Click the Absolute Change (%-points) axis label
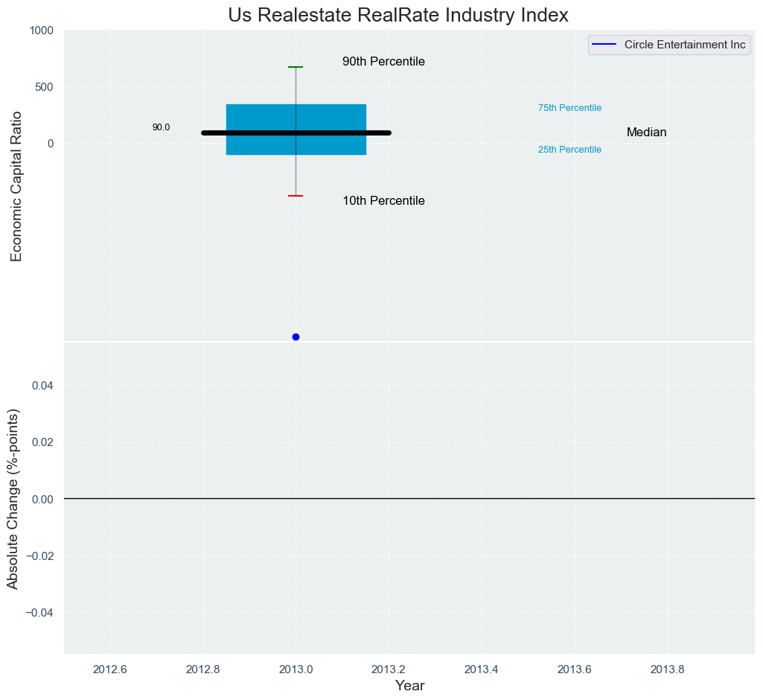The width and height of the screenshot is (763, 700). (x=13, y=499)
